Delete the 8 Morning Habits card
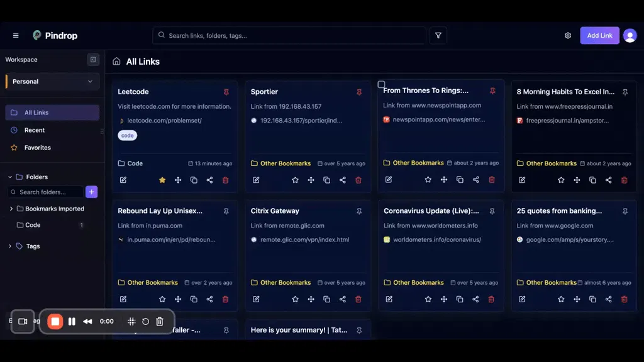Image resolution: width=644 pixels, height=362 pixels. pyautogui.click(x=625, y=180)
